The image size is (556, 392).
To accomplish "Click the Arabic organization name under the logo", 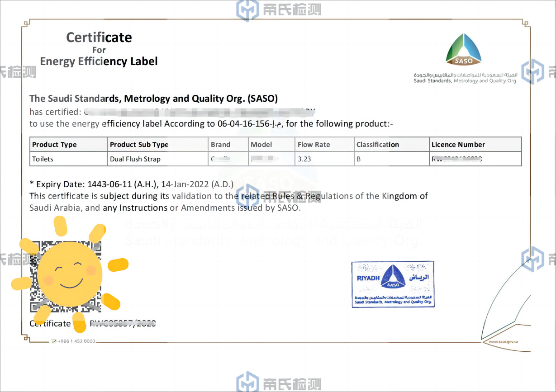I will [x=465, y=75].
